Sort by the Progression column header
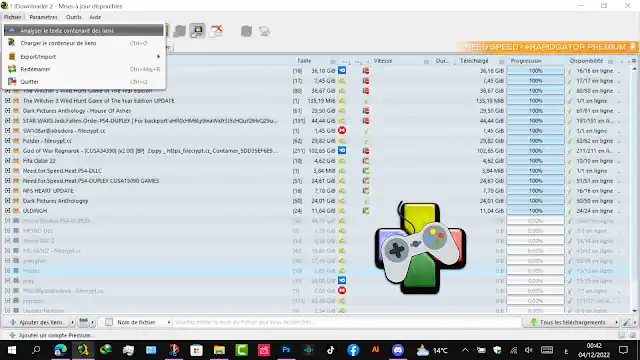 coord(526,61)
